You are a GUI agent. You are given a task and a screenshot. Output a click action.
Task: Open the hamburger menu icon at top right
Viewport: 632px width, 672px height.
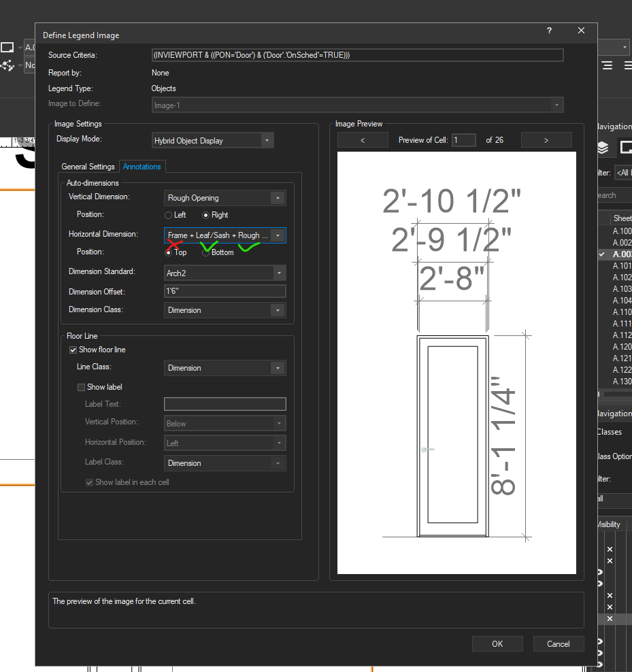pyautogui.click(x=607, y=65)
